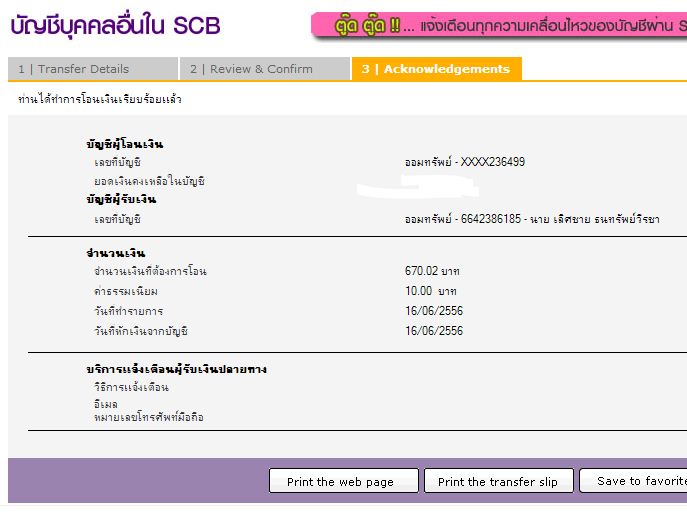Click the success message ท่านได้ทำการโอนเงินเรียบร้อยแล้ว
The width and height of the screenshot is (687, 532).
point(100,99)
